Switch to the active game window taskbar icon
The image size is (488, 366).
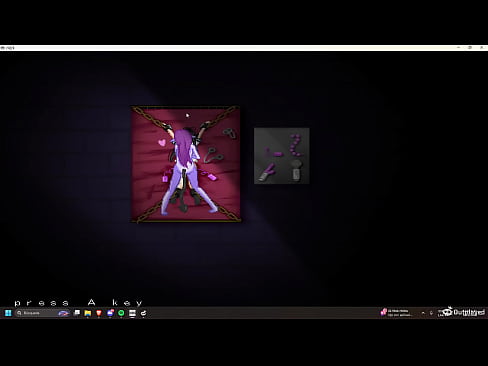[132, 313]
